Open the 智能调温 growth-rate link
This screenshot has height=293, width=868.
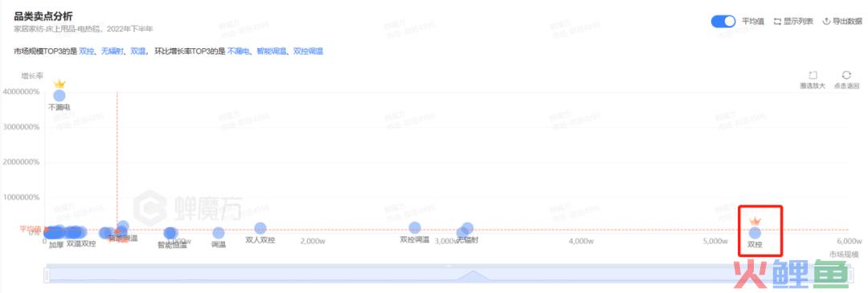click(272, 51)
